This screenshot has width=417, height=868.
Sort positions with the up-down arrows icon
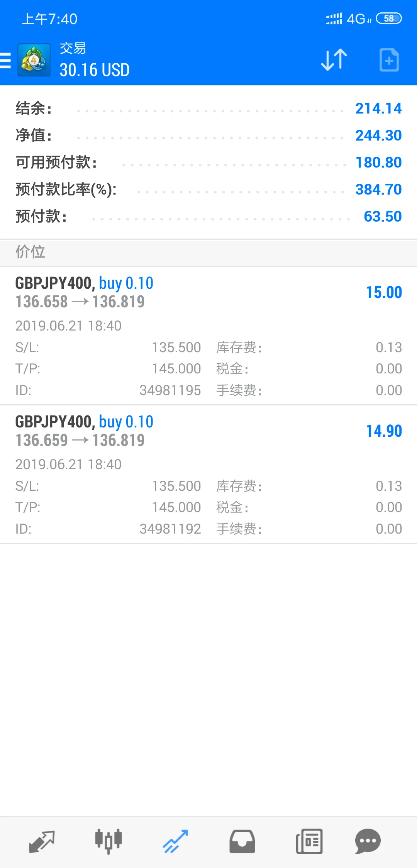[x=334, y=60]
